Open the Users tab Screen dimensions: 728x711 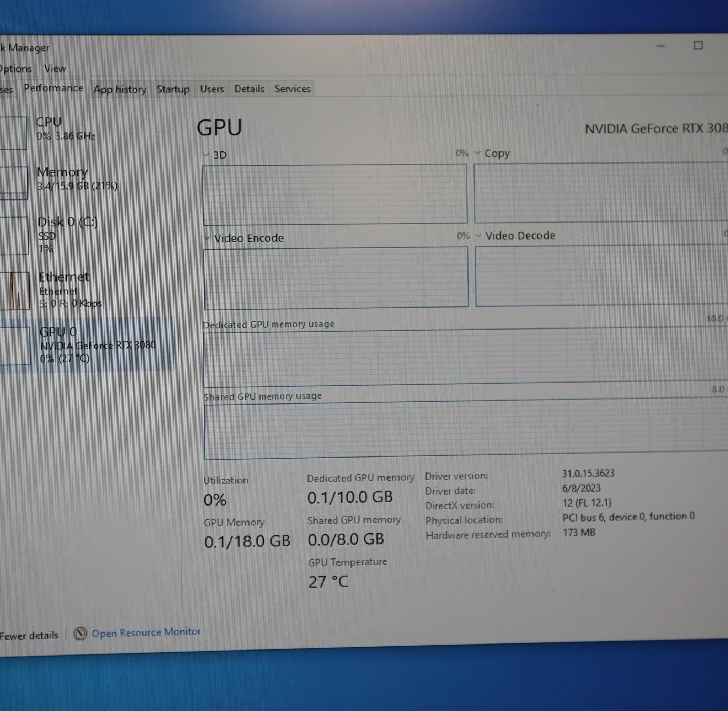click(x=212, y=89)
